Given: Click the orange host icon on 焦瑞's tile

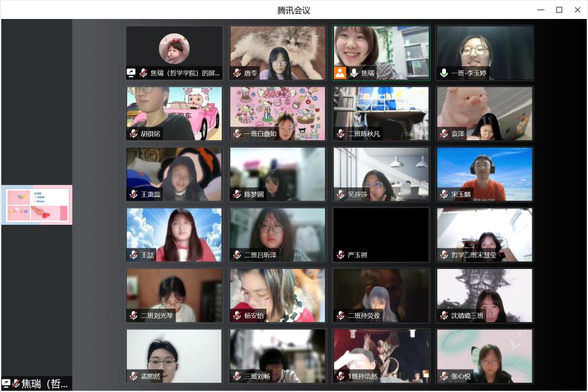Looking at the screenshot, I should [340, 73].
